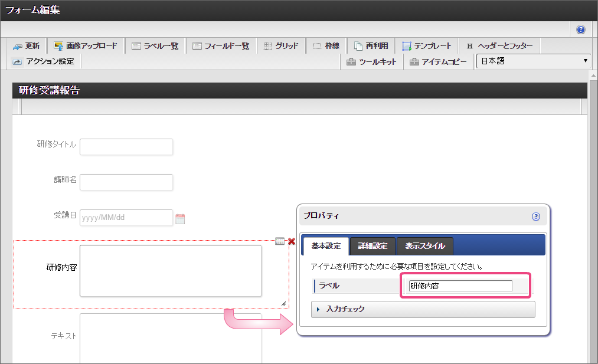
Task: Toggle the グリッド grid display
Action: pyautogui.click(x=281, y=46)
